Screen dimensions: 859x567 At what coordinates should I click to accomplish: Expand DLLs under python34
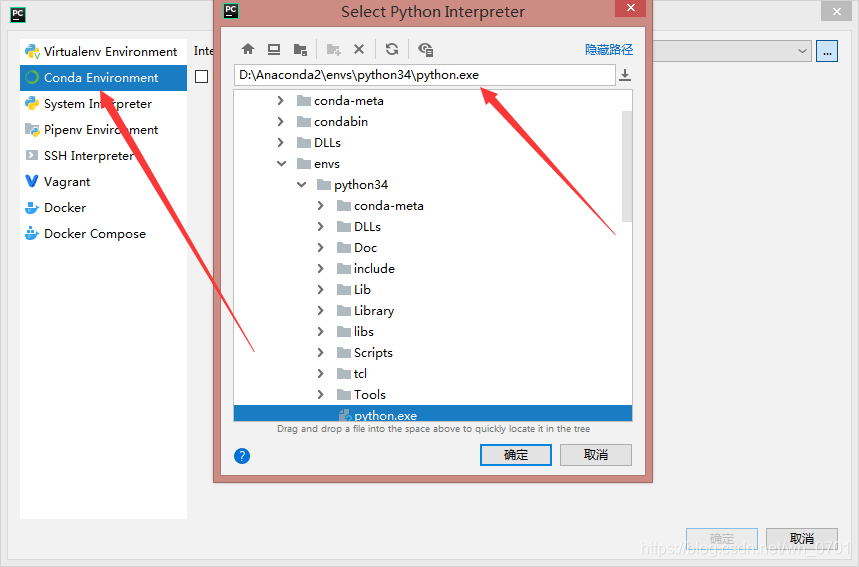320,227
